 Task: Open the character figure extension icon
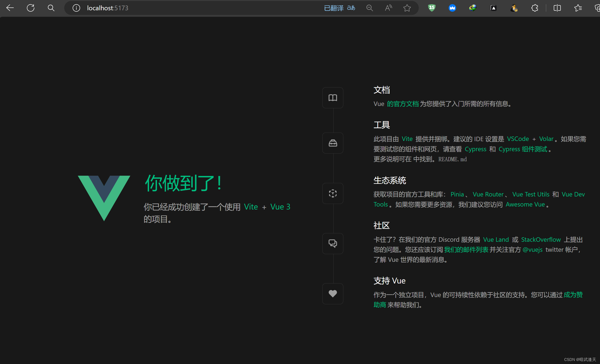(514, 8)
